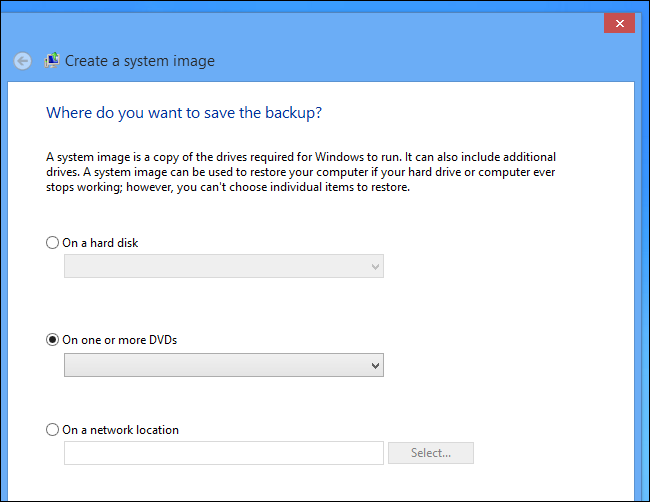Click the network location path field
Image resolution: width=650 pixels, height=502 pixels.
pyautogui.click(x=223, y=453)
